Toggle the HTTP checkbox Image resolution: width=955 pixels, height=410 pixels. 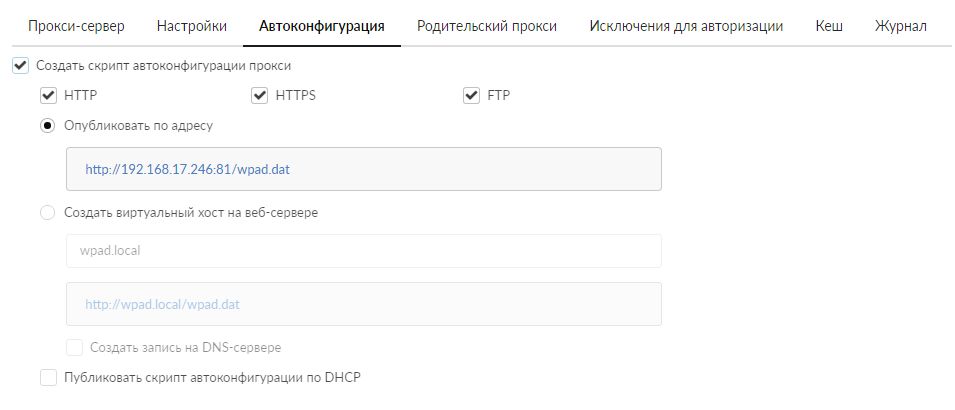pos(47,96)
